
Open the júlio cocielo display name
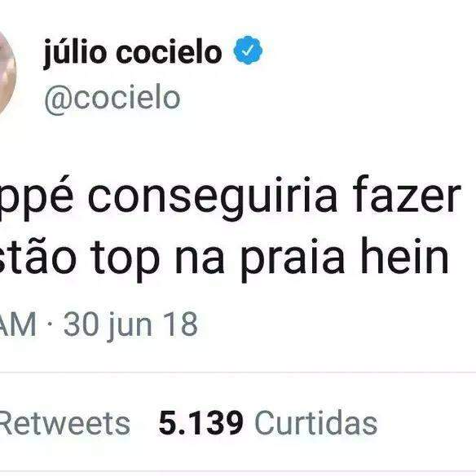pos(133,53)
